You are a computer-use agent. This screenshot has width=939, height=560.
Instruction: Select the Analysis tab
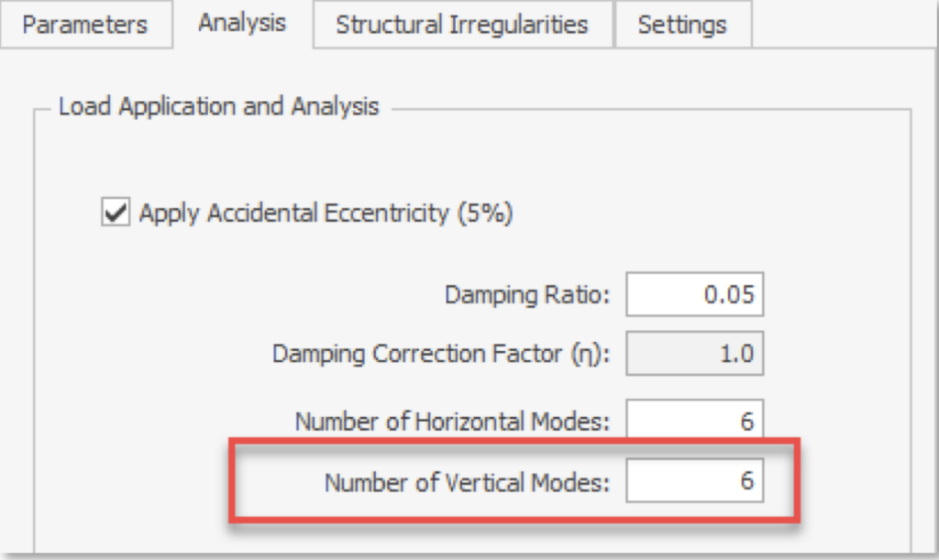pyautogui.click(x=242, y=23)
